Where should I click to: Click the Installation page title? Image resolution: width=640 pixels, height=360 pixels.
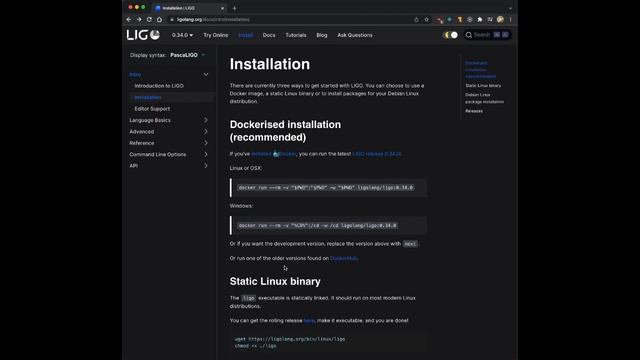[x=270, y=64]
